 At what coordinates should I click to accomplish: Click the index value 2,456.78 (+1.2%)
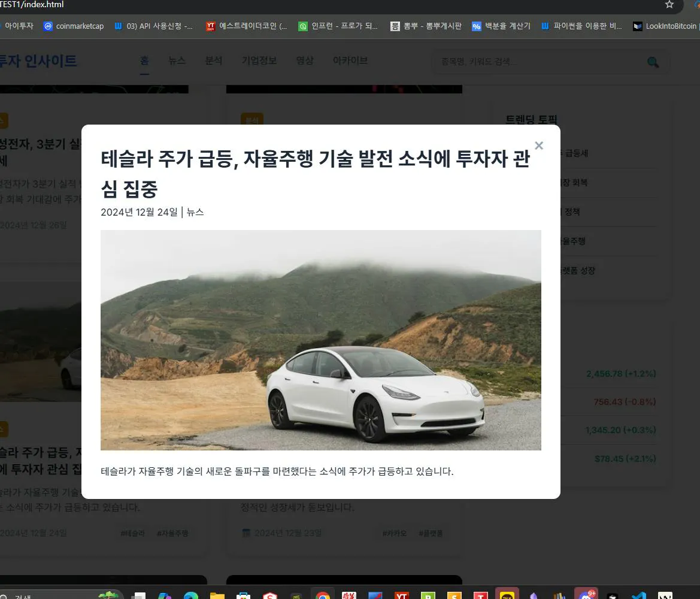coord(621,374)
